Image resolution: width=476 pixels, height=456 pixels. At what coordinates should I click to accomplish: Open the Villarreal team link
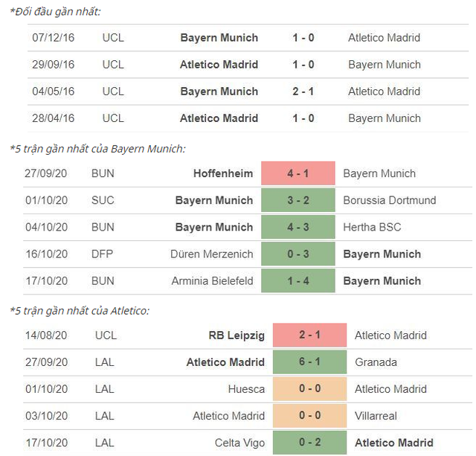click(377, 416)
